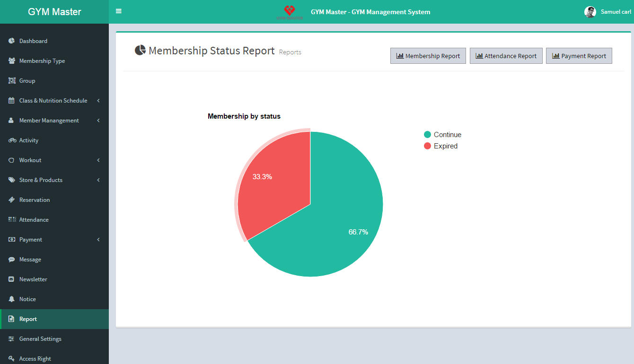Image resolution: width=634 pixels, height=364 pixels.
Task: Open the Dashboard menu item
Action: pyautogui.click(x=54, y=41)
